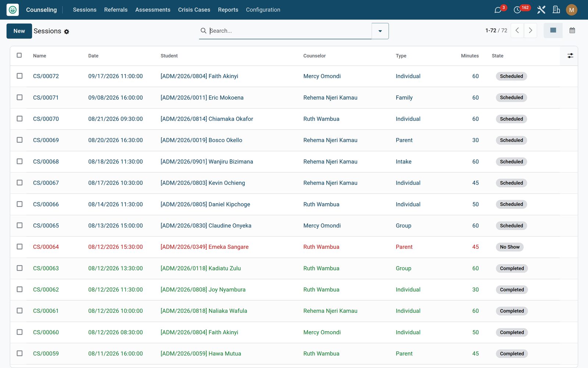Open the developer tools wrench icon
The width and height of the screenshot is (588, 368).
coord(541,10)
